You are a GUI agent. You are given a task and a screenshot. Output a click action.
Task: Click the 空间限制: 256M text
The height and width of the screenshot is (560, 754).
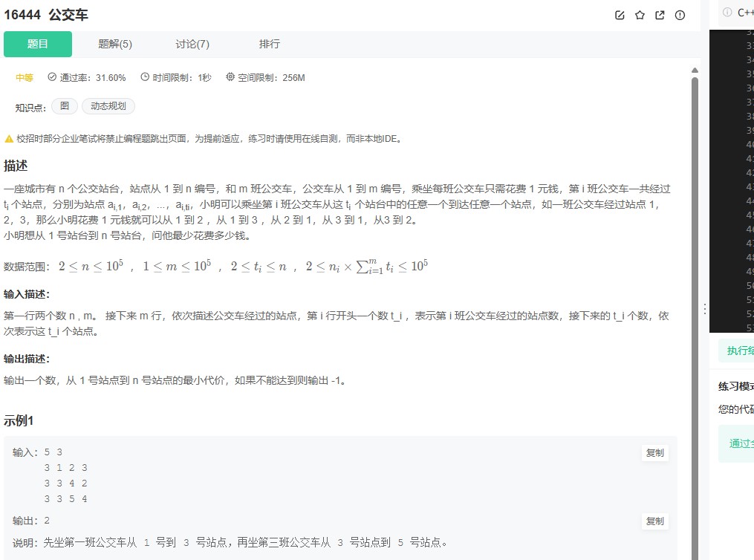[x=271, y=78]
